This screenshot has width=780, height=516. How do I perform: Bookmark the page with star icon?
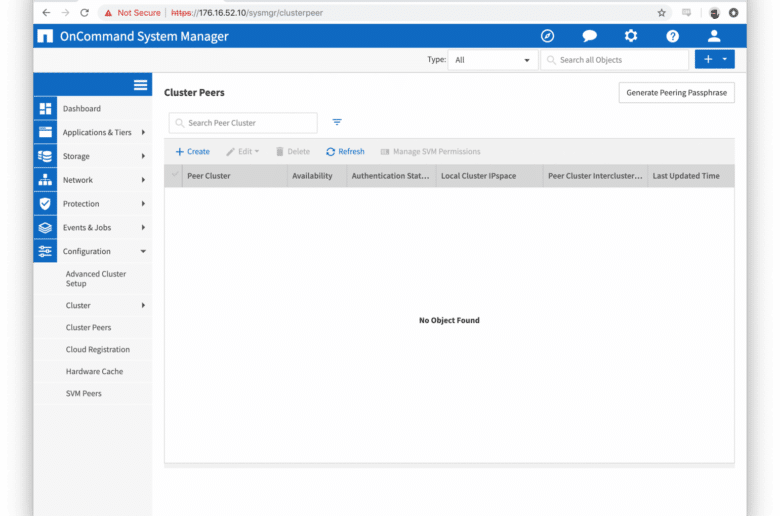point(661,13)
